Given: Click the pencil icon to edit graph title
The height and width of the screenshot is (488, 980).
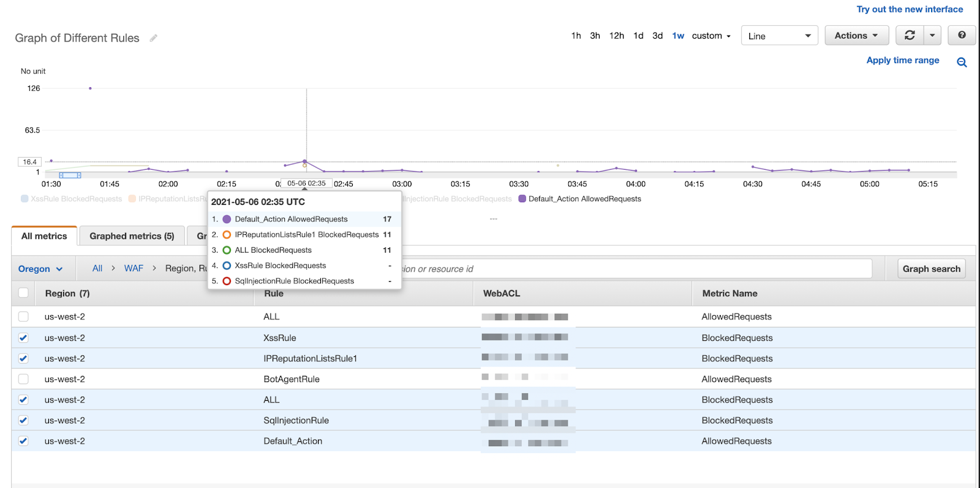Looking at the screenshot, I should point(153,38).
